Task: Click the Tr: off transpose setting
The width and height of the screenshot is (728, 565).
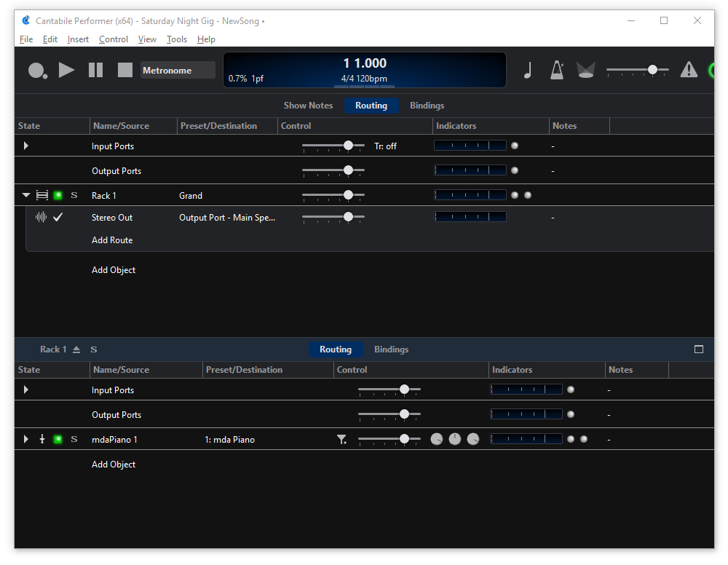Action: click(x=385, y=146)
